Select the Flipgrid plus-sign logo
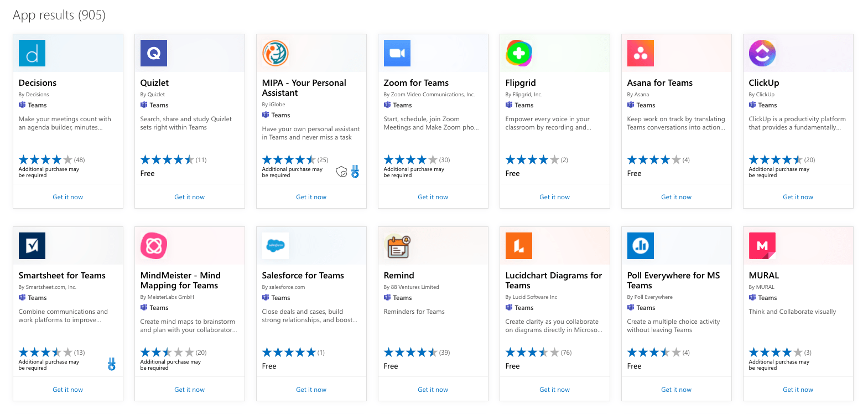The image size is (868, 414). click(518, 53)
